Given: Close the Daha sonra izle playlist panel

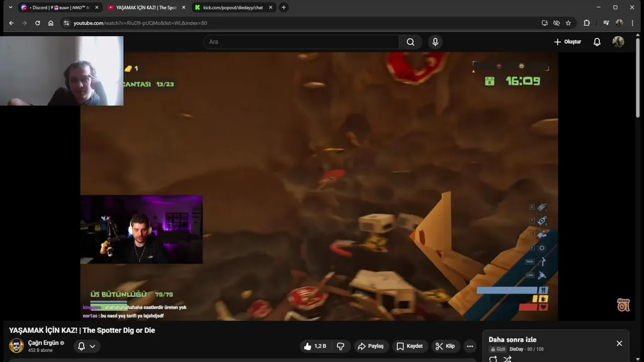Looking at the screenshot, I should point(619,343).
